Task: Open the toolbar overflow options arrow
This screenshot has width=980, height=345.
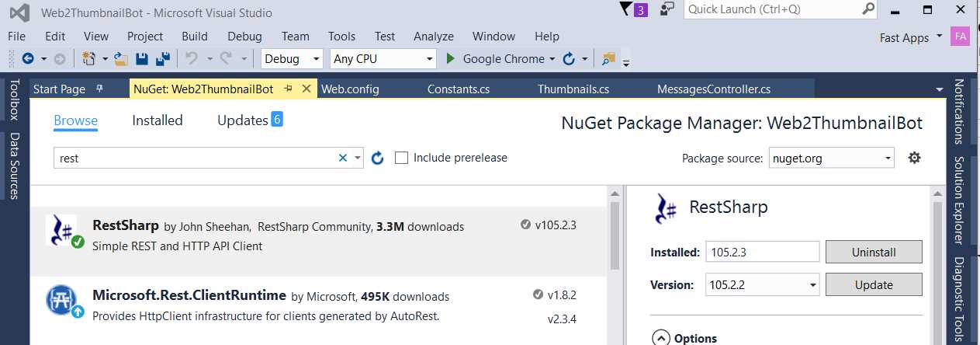Action: tap(625, 61)
